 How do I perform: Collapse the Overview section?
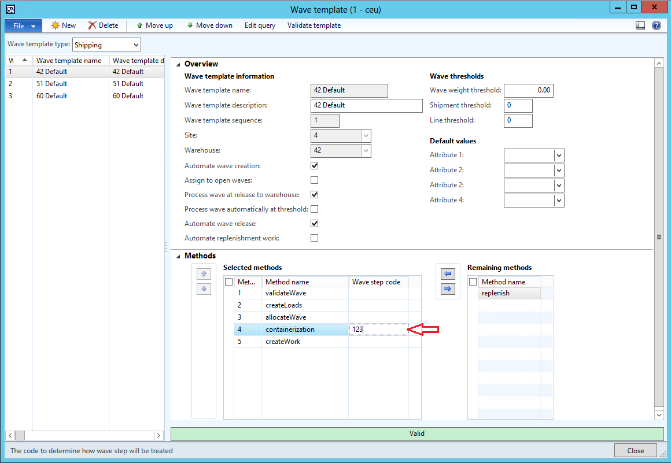coord(179,65)
